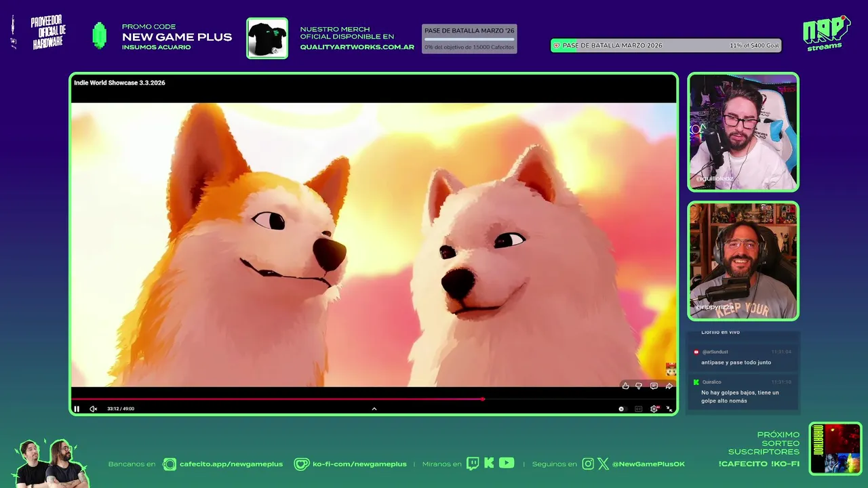Screen dimensions: 868x488
Task: Click the cafecito cup icon in the footer
Action: [169, 464]
